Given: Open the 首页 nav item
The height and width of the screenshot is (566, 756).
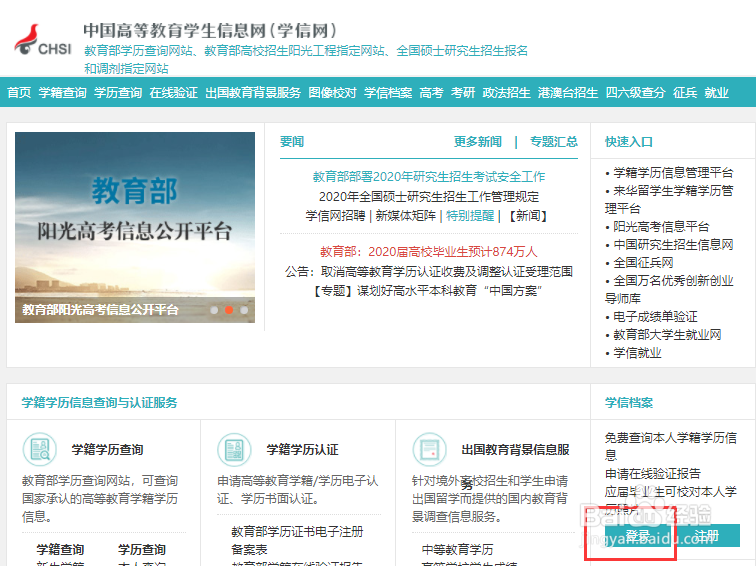Looking at the screenshot, I should coord(19,93).
